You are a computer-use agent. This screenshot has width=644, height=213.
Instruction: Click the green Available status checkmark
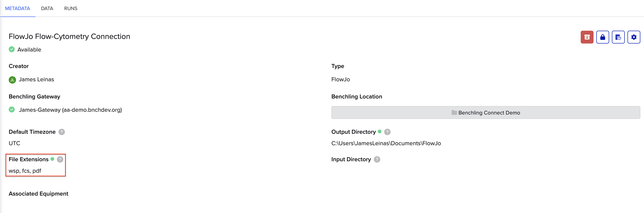11,49
